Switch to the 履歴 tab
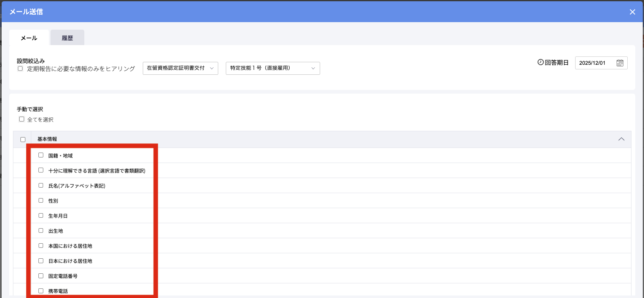 (x=67, y=38)
